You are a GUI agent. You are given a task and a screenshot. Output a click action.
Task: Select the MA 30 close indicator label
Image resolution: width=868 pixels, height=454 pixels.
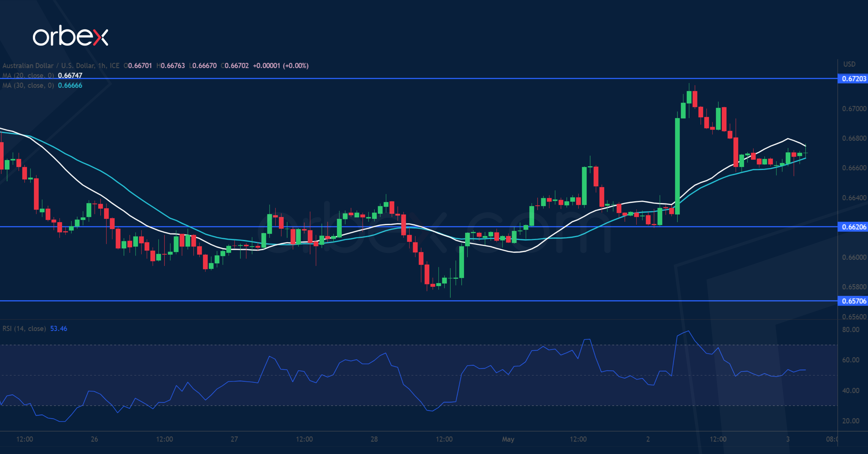coord(28,85)
